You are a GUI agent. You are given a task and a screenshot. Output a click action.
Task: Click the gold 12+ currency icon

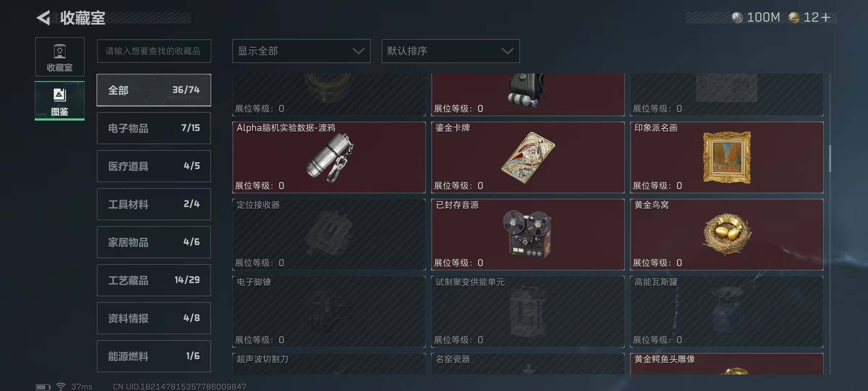click(794, 17)
